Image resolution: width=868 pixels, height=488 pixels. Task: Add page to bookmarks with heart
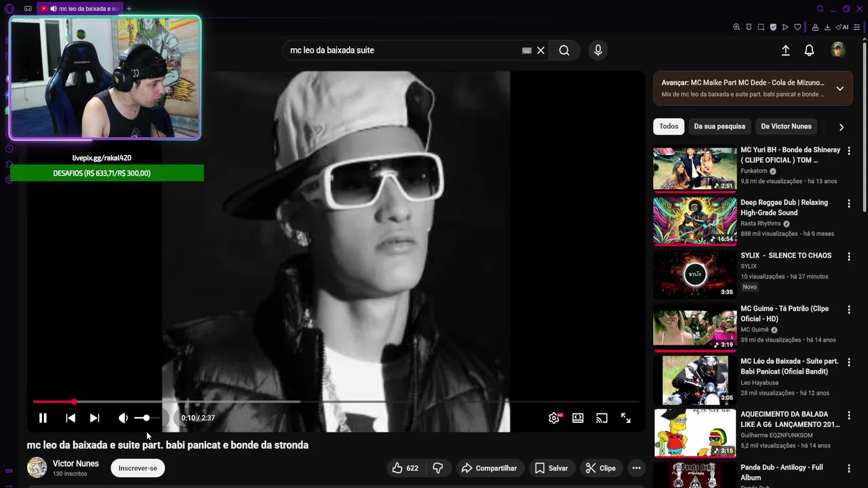point(797,28)
